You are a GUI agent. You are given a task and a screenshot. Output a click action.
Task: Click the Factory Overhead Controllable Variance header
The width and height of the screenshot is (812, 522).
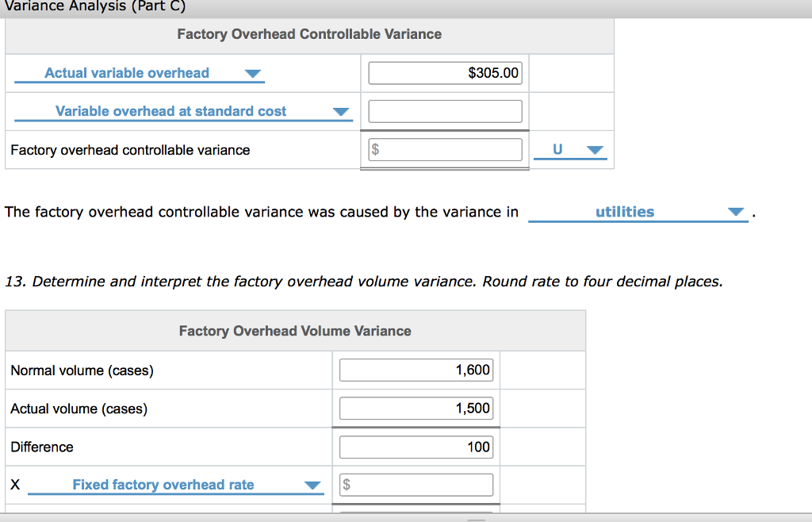pos(308,34)
